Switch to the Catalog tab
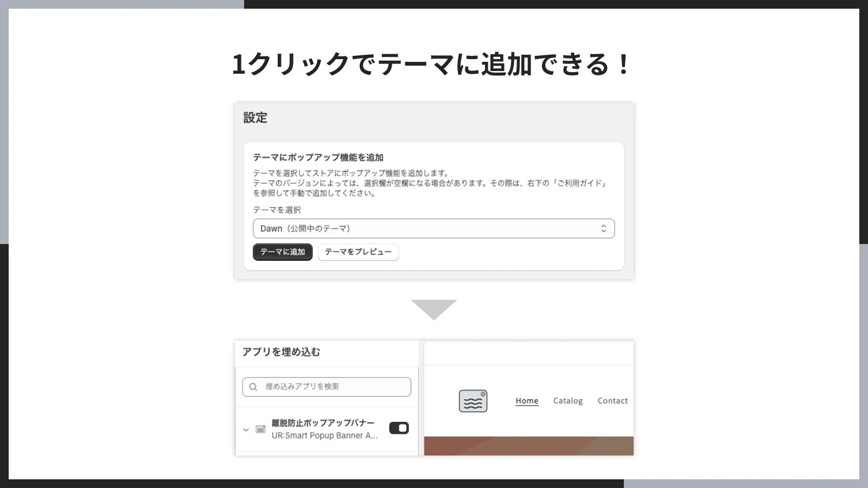The height and width of the screenshot is (488, 868). tap(568, 401)
